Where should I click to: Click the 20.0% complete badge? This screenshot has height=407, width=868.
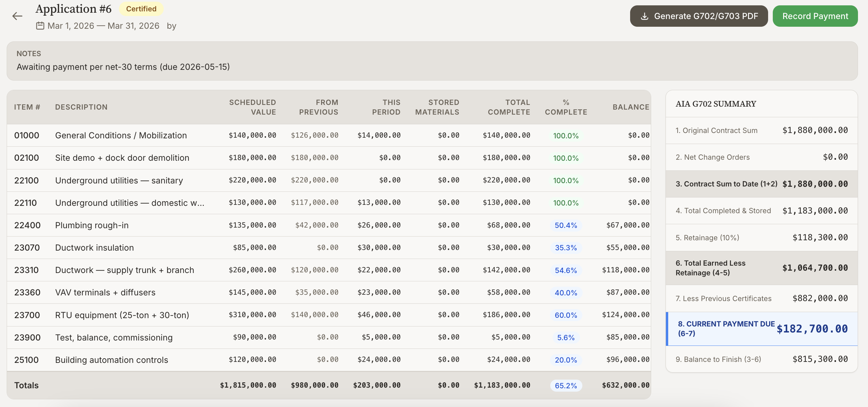[566, 360]
